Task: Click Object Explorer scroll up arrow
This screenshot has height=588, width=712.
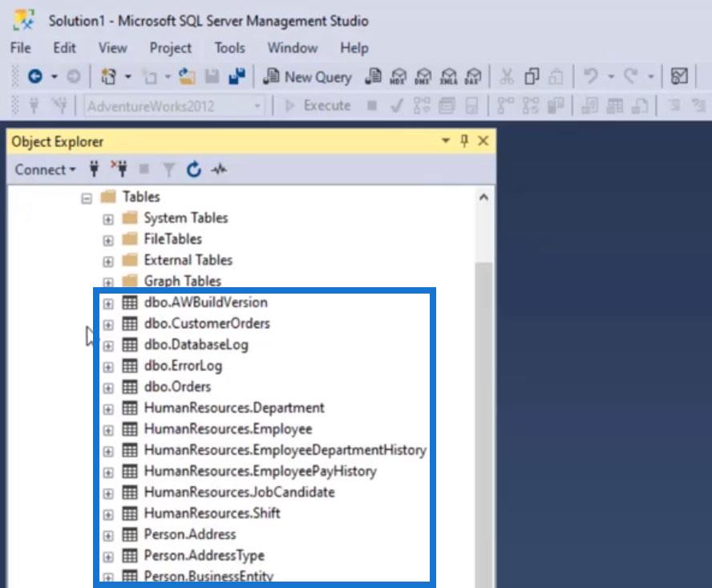Action: tap(483, 197)
